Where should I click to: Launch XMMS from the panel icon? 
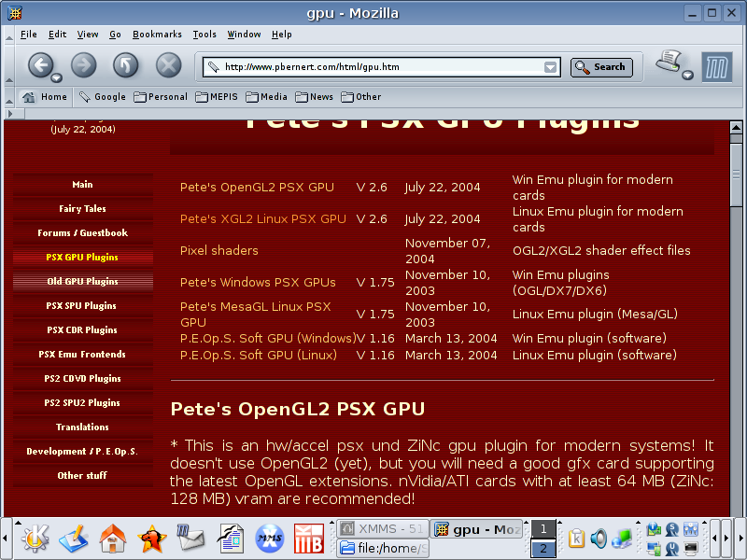pyautogui.click(x=271, y=539)
